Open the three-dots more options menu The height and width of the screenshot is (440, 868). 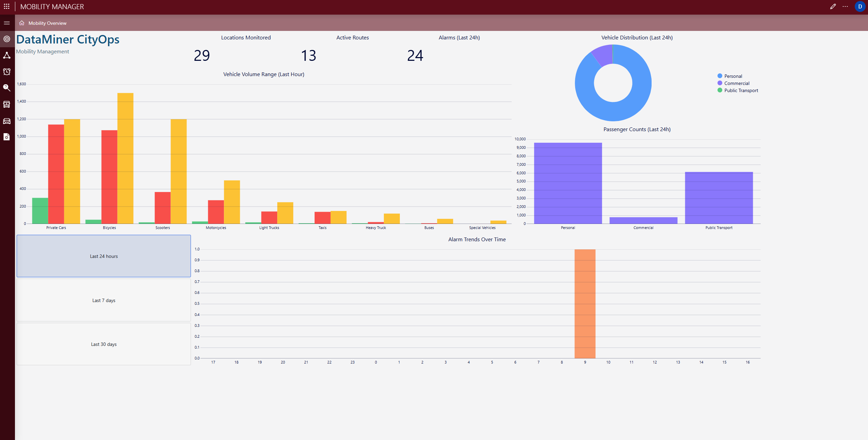845,6
